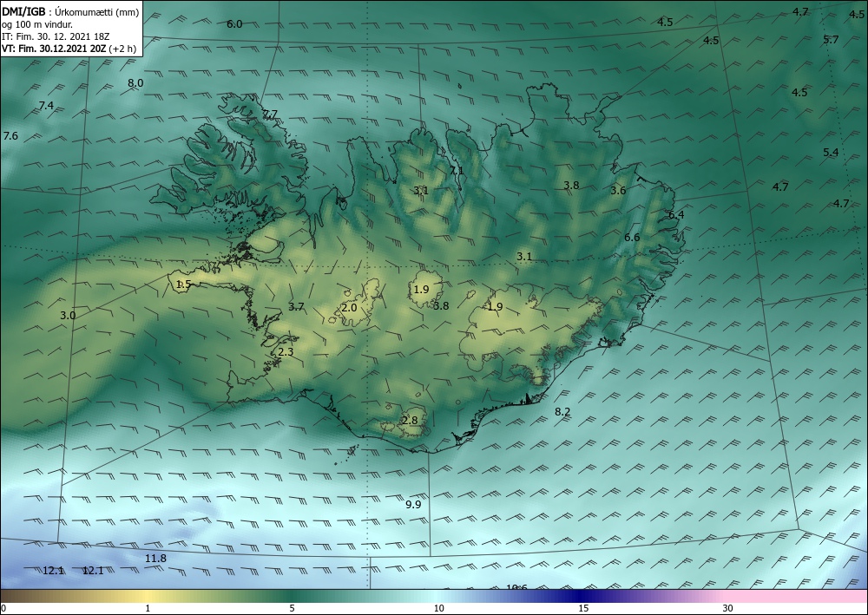868x615 pixels.
Task: Click the 10 tick on the color scale
Action: tap(438, 608)
